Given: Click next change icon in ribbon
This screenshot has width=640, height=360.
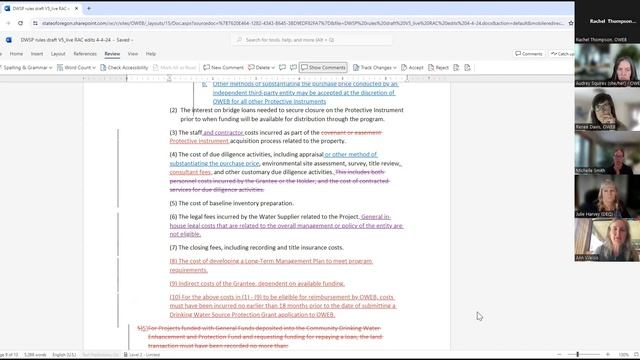Looking at the screenshot, I should coord(467,67).
